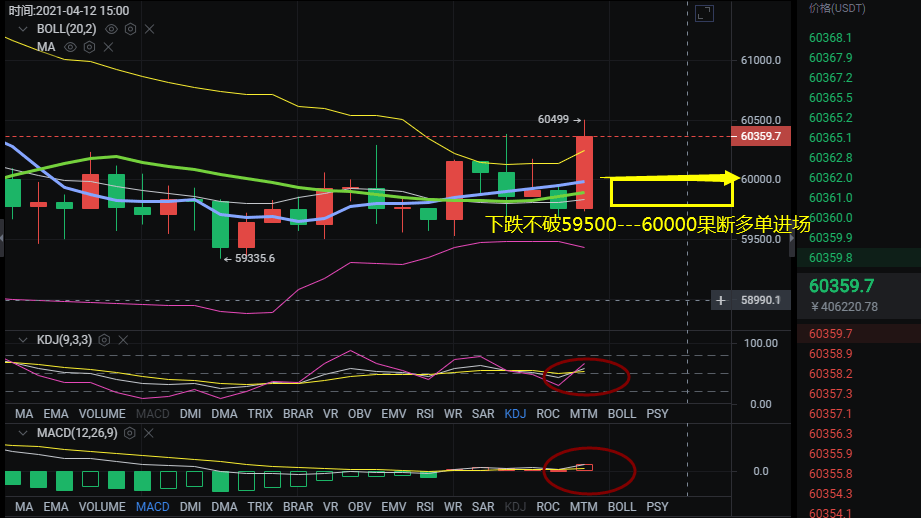This screenshot has width=921, height=518.
Task: Expand chart to fullscreen
Action: 704,13
